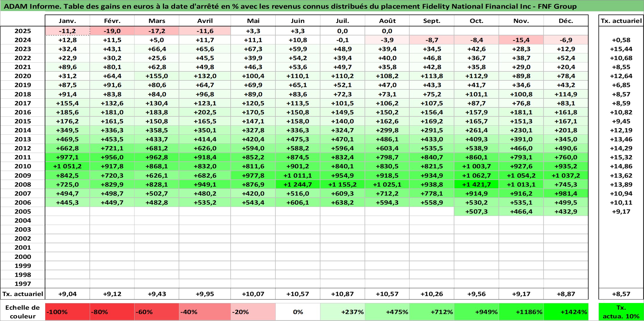This screenshot has height=321, width=644.
Task: Click the +67,3 cell in May 2023
Action: 253,49
